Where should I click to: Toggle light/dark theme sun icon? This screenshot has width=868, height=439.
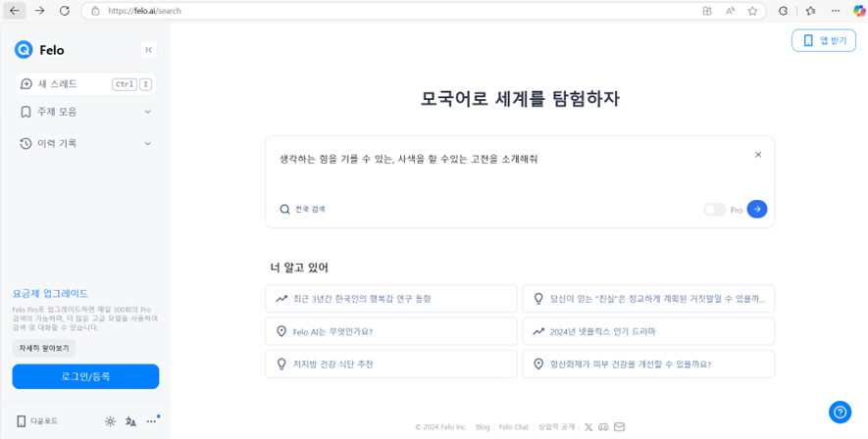tap(110, 422)
